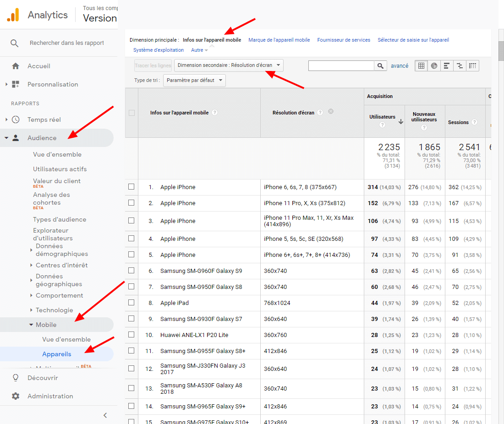Switch dimension to Marque de l'appareil mobile

click(x=279, y=40)
